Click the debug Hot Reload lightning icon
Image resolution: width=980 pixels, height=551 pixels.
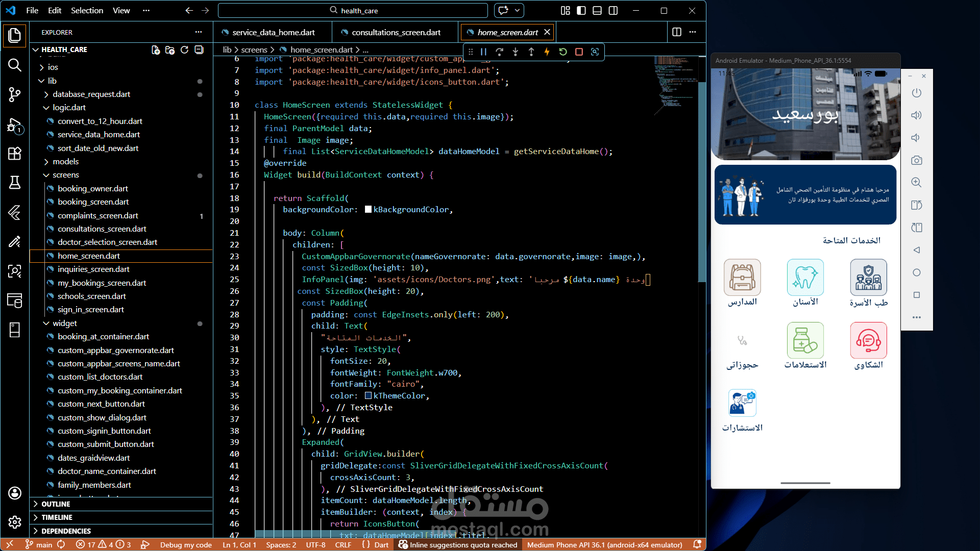point(547,52)
